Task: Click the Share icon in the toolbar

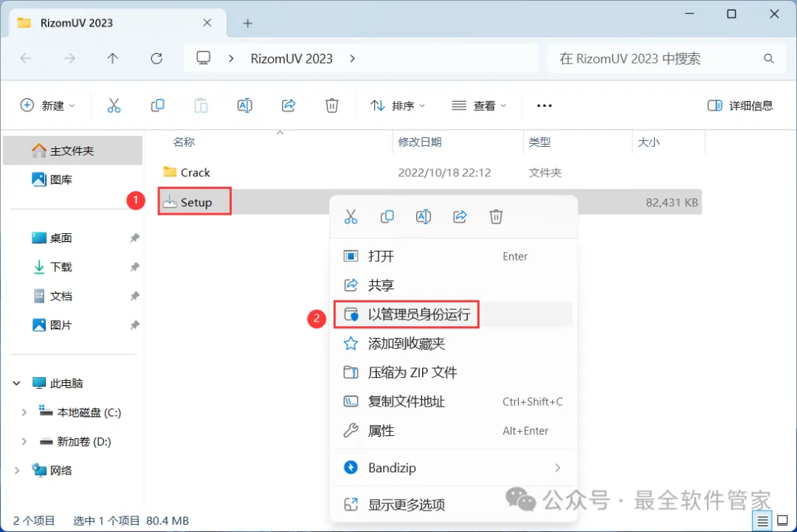Action: [x=289, y=106]
